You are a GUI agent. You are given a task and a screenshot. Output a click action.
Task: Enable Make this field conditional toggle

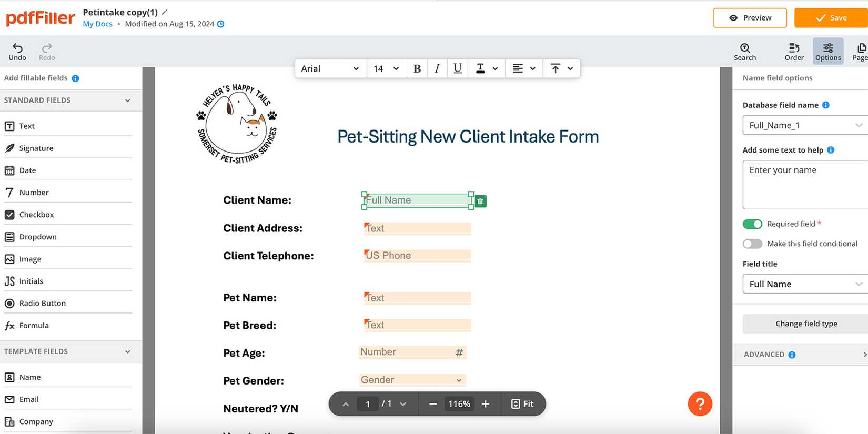(x=752, y=244)
